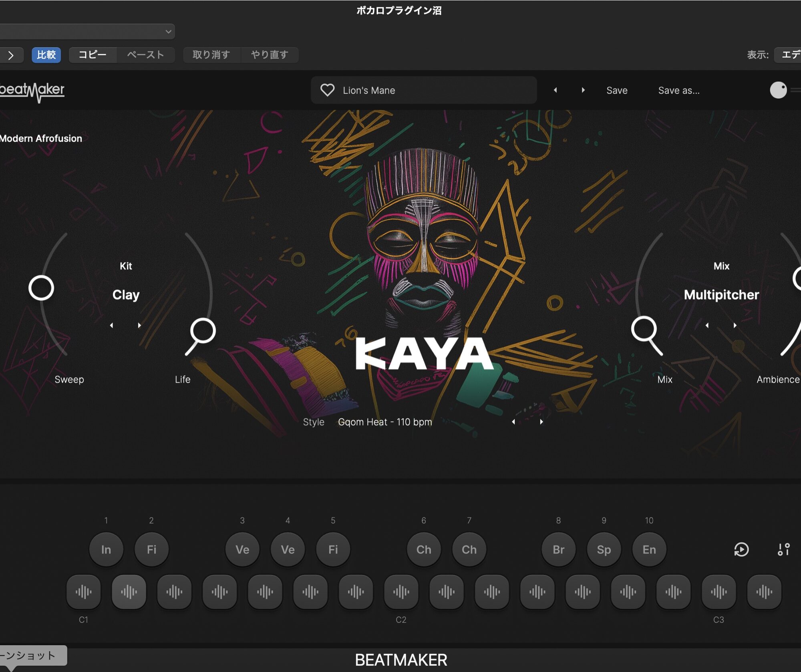Toggle the 比較 compare button
Image resolution: width=801 pixels, height=672 pixels.
[x=46, y=55]
